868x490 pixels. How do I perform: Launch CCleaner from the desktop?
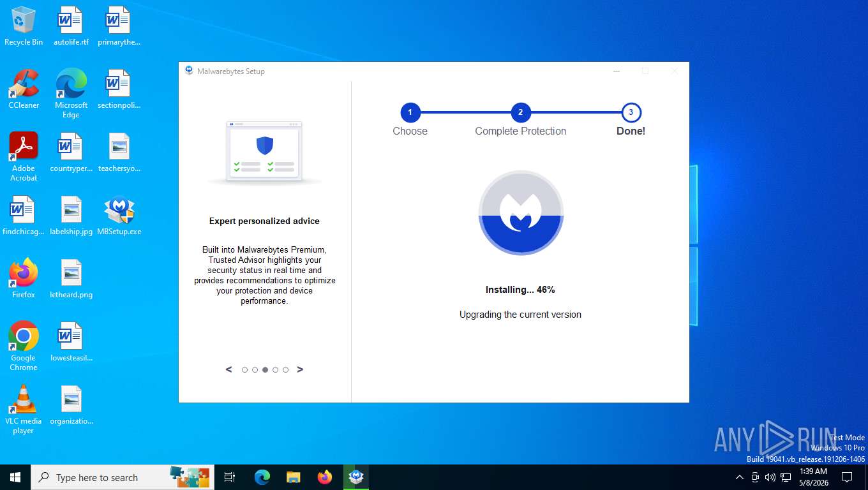coord(24,89)
